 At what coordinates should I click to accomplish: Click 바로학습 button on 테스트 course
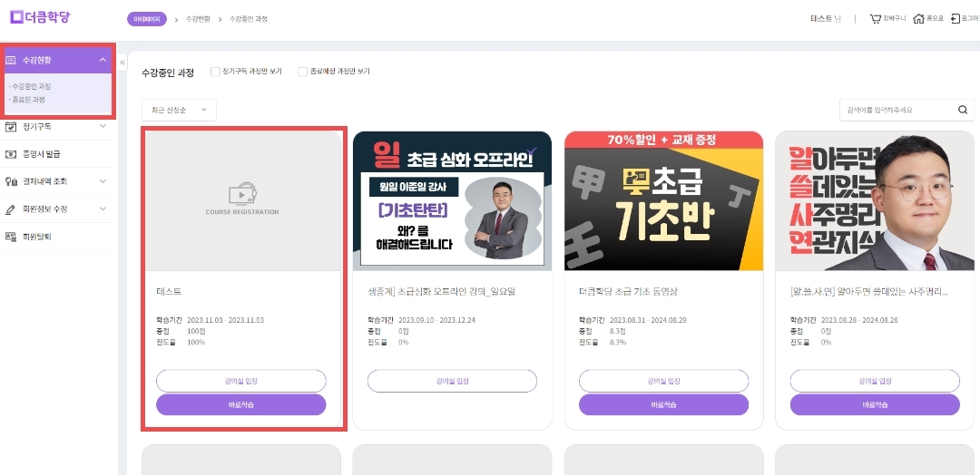point(241,404)
